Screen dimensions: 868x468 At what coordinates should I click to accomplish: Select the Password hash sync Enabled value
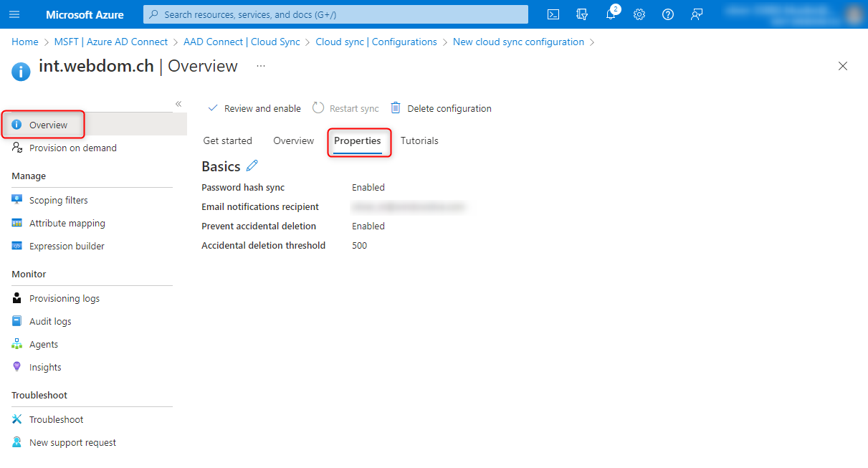click(368, 187)
